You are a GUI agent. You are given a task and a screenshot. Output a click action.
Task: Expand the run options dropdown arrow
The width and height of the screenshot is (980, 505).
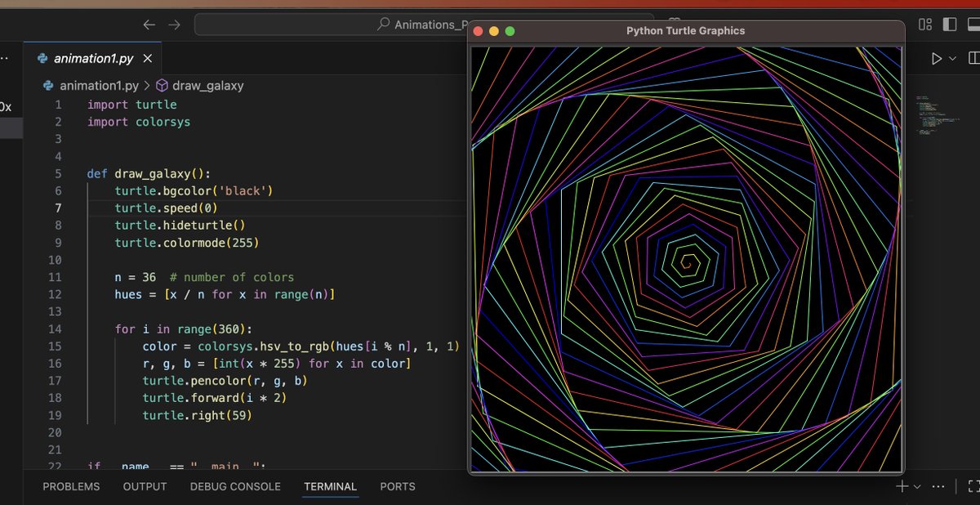pos(952,59)
